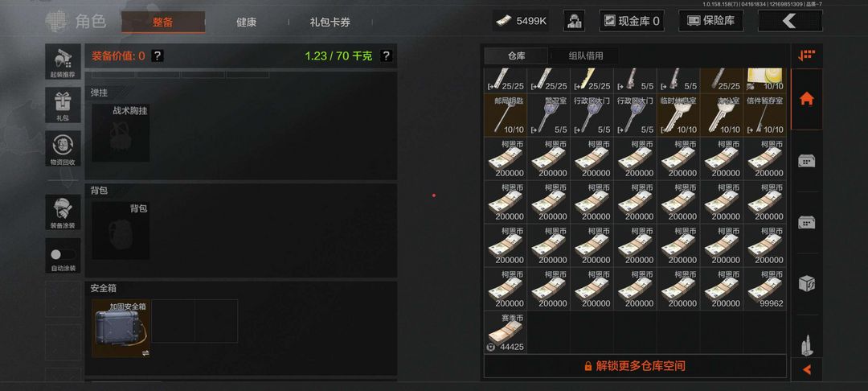Switch to the 健康 tab
Screen dimensions: 868x391
click(247, 23)
